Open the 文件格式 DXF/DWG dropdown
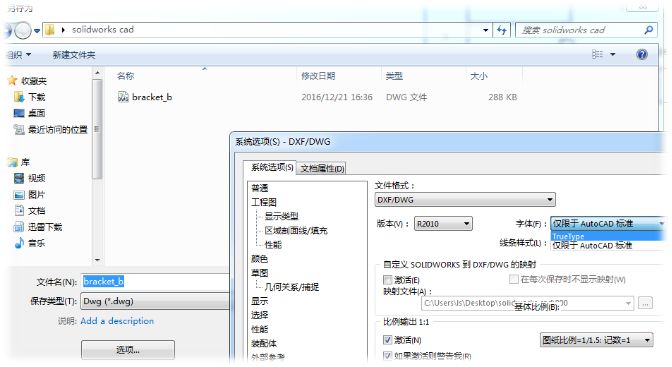The height and width of the screenshot is (367, 672). point(465,200)
